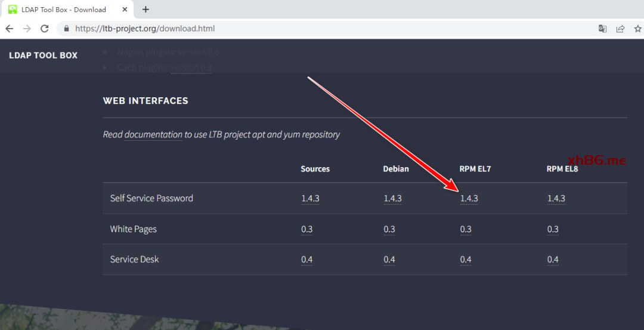Download Self Service Password 1.4.3 RPM EL8
Viewport: 644px width, 330px height.
point(556,199)
